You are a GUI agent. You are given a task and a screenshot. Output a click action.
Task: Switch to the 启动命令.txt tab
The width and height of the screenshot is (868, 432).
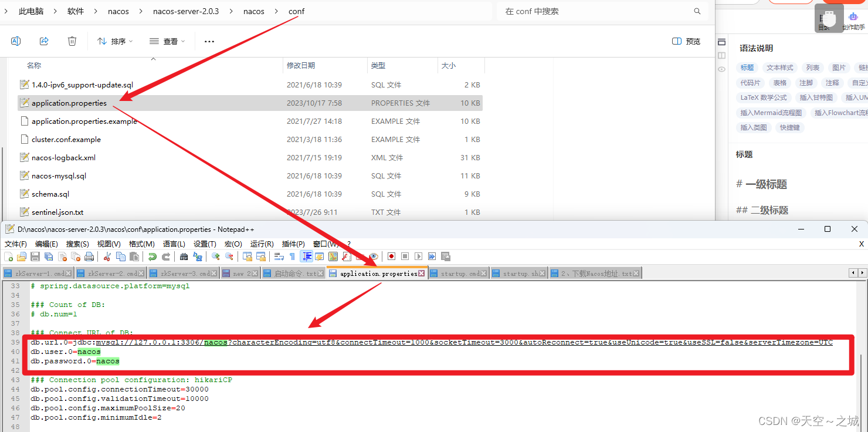293,274
